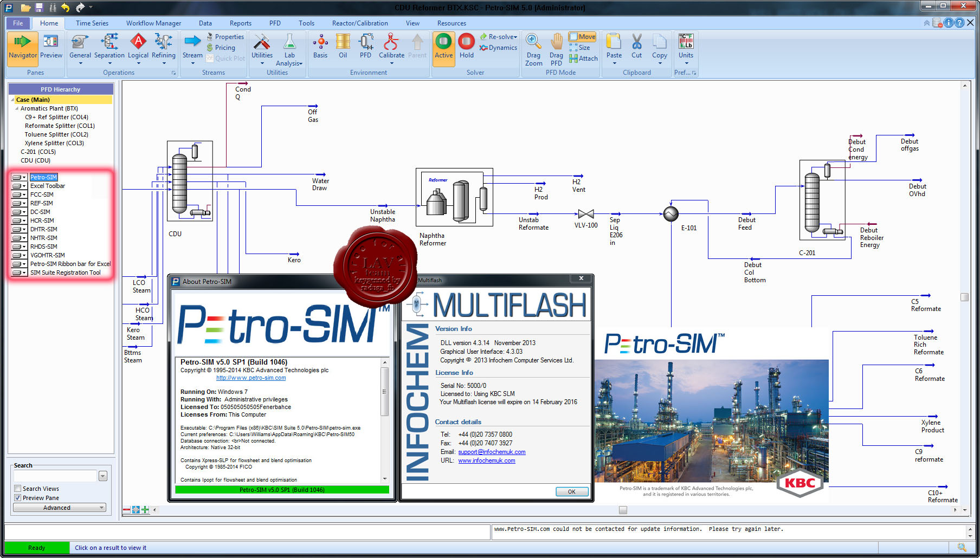Select Reformate Splitter (COL1) in hierarchy
This screenshot has height=558, width=980.
pos(60,126)
